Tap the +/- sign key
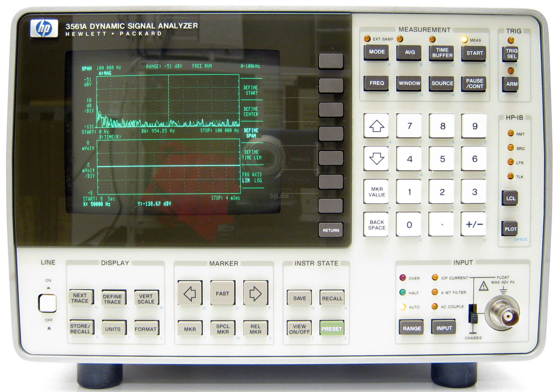Image resolution: width=559 pixels, height=392 pixels. click(x=474, y=224)
